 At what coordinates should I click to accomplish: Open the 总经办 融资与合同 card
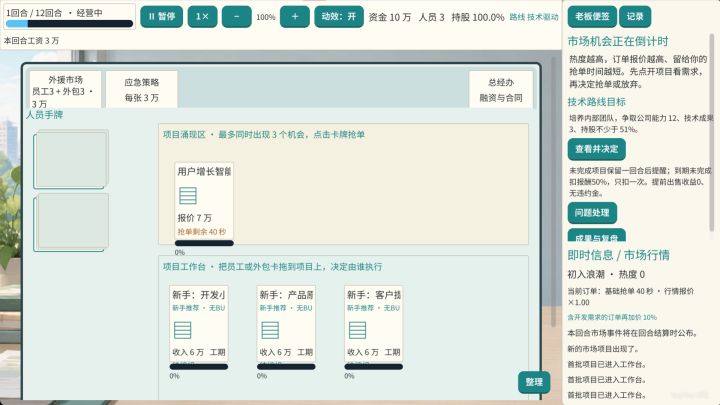[501, 90]
